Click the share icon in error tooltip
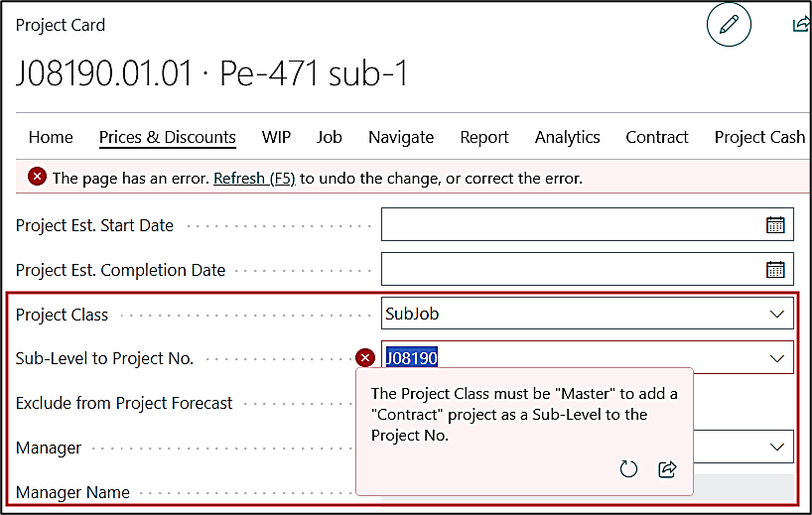The width and height of the screenshot is (812, 515). [x=667, y=468]
